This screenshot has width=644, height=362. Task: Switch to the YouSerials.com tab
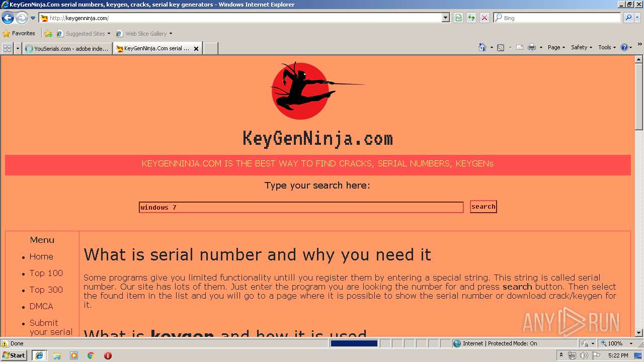[67, 49]
